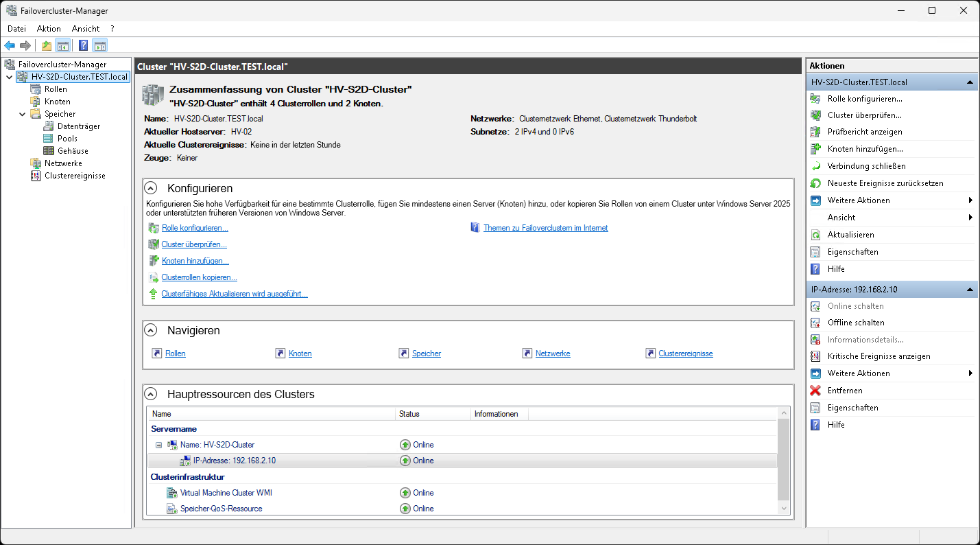The image size is (980, 545).
Task: Open the Aktion menu
Action: click(49, 29)
